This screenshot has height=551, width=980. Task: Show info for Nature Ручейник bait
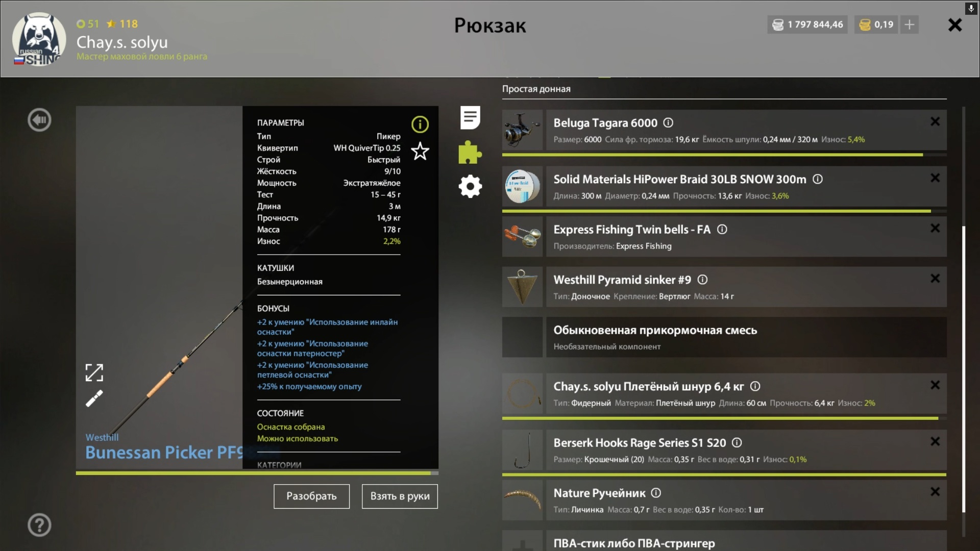[656, 493]
